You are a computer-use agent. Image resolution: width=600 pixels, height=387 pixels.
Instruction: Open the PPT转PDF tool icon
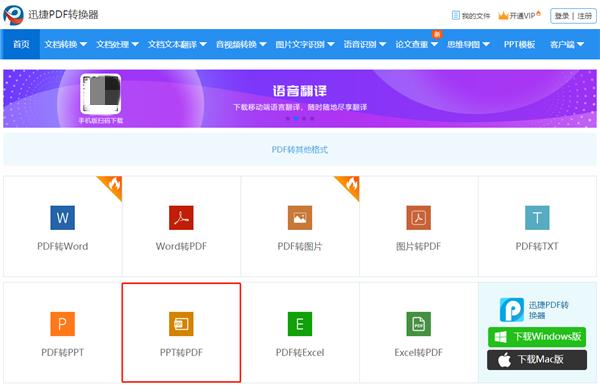click(x=181, y=324)
